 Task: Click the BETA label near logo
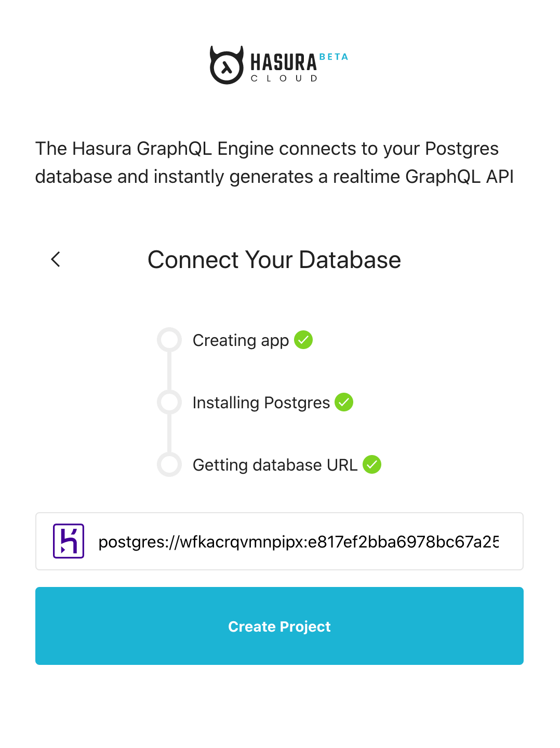click(x=334, y=57)
